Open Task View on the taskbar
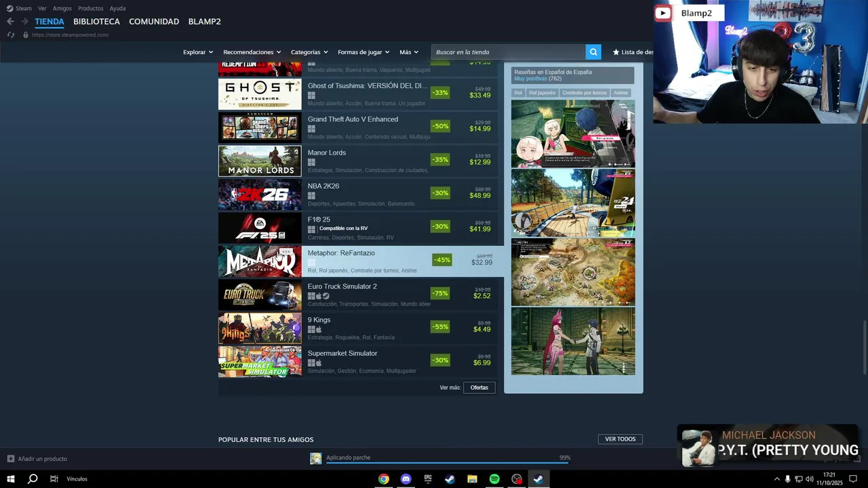The width and height of the screenshot is (868, 488). (54, 479)
